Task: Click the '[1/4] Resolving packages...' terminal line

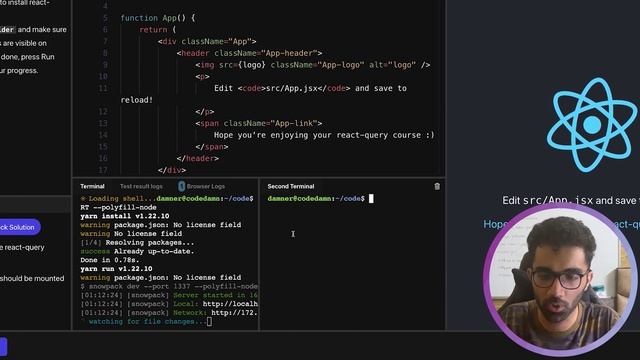Action: pyautogui.click(x=137, y=243)
